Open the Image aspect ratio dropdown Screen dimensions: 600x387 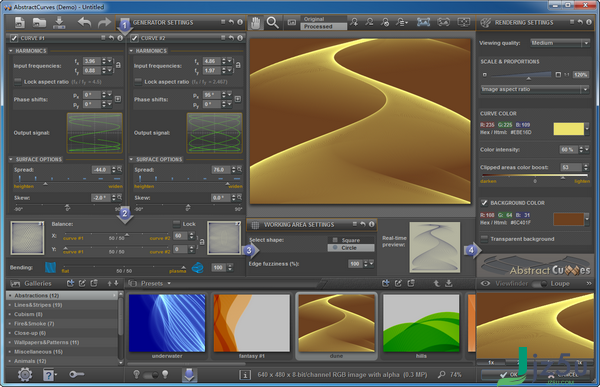tap(535, 89)
